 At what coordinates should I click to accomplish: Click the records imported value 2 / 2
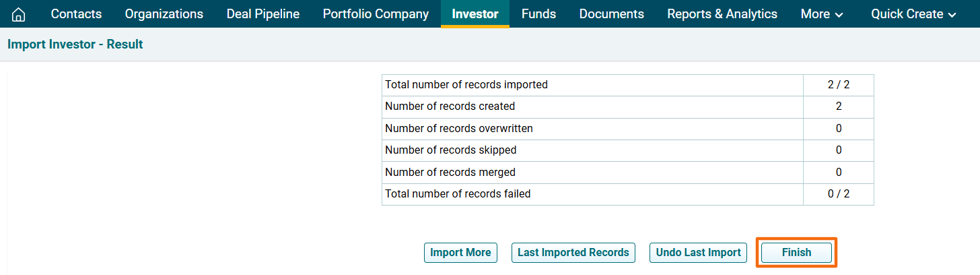[838, 85]
